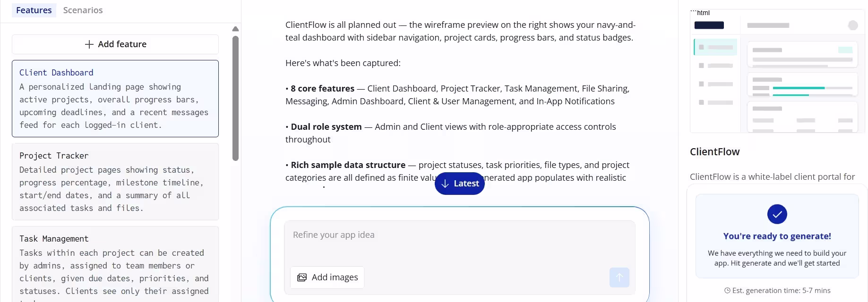Image resolution: width=868 pixels, height=302 pixels.
Task: Click the 8 core features text
Action: 322,89
